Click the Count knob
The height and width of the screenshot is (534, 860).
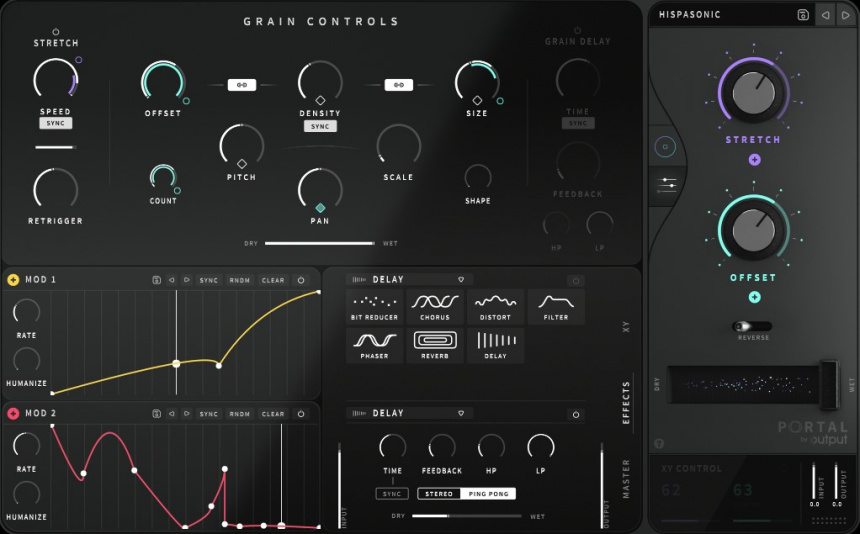pos(163,178)
